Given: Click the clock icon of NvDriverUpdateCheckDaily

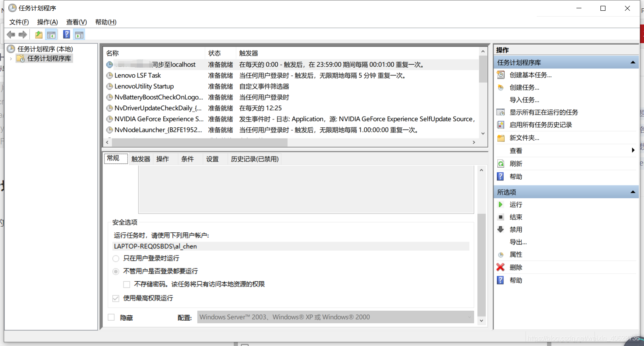Looking at the screenshot, I should (109, 108).
